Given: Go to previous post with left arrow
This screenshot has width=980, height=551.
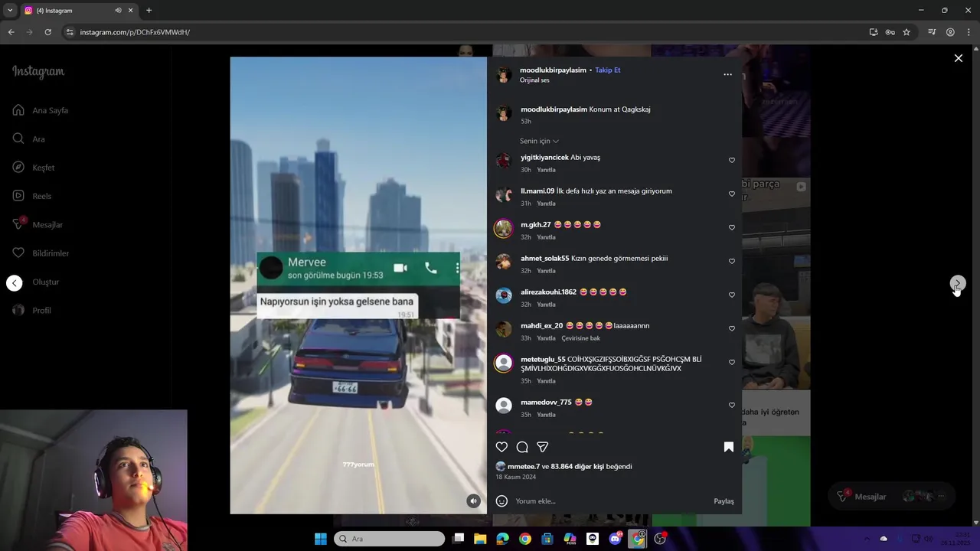Looking at the screenshot, I should tap(15, 283).
